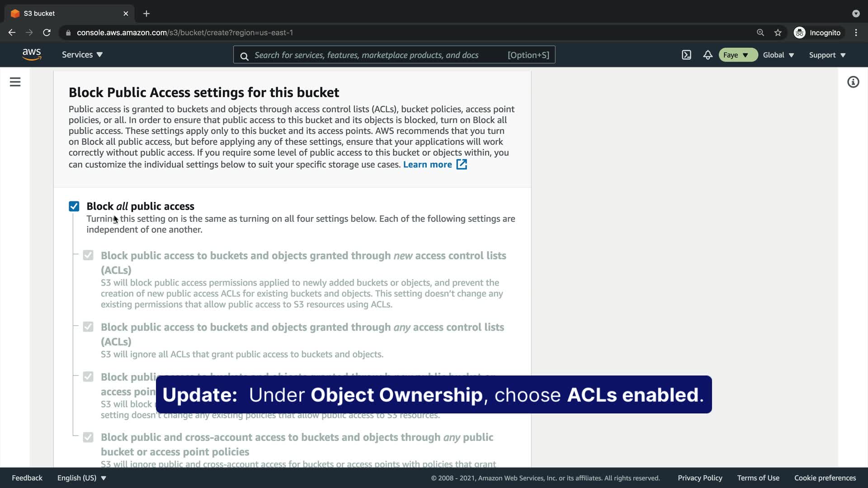Image resolution: width=868 pixels, height=488 pixels.
Task: Open the Global region dropdown
Action: pyautogui.click(x=778, y=55)
